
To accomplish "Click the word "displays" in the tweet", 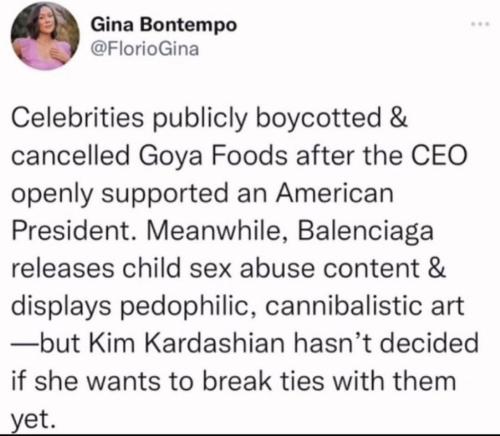I will (x=61, y=307).
